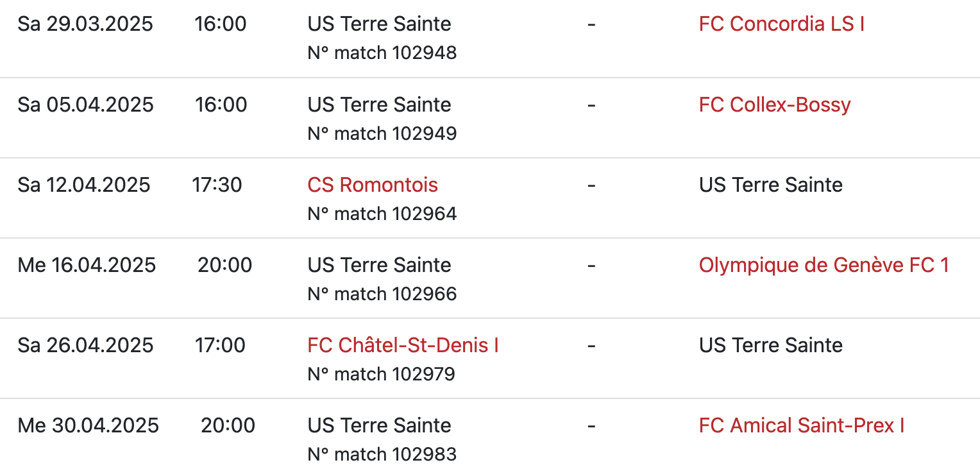
Task: Select FC Châtel-St-Denis I team link
Action: coord(403,345)
